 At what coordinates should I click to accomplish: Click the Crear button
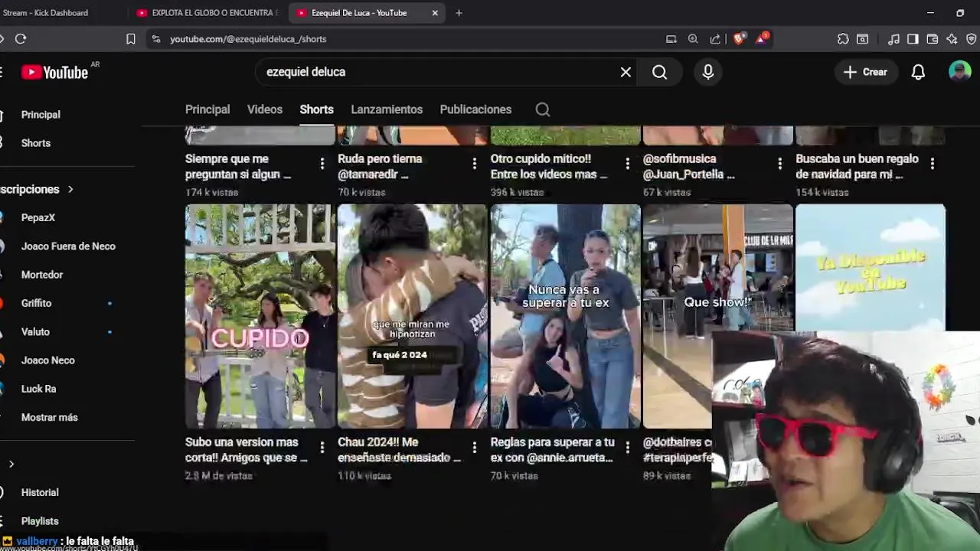pyautogui.click(x=865, y=72)
